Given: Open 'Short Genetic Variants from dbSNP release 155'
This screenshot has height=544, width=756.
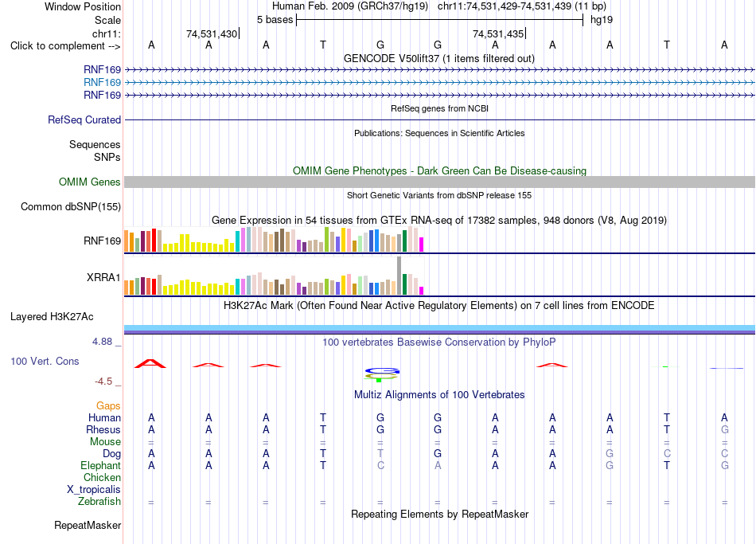Looking at the screenshot, I should (439, 195).
